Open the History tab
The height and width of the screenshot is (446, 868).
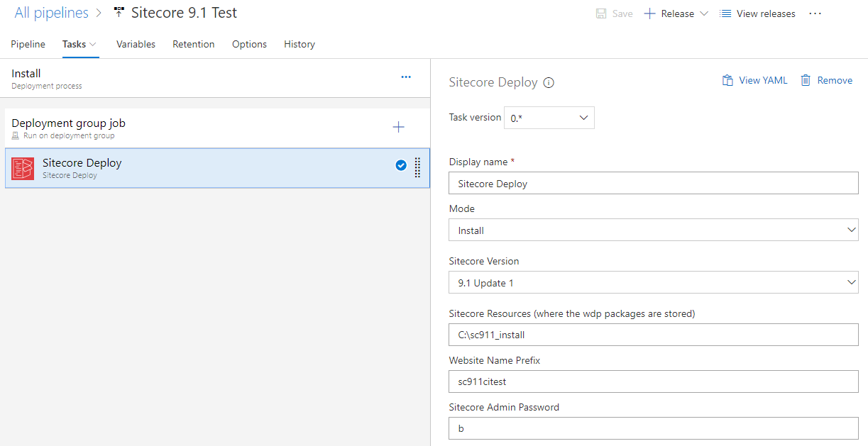[x=300, y=44]
